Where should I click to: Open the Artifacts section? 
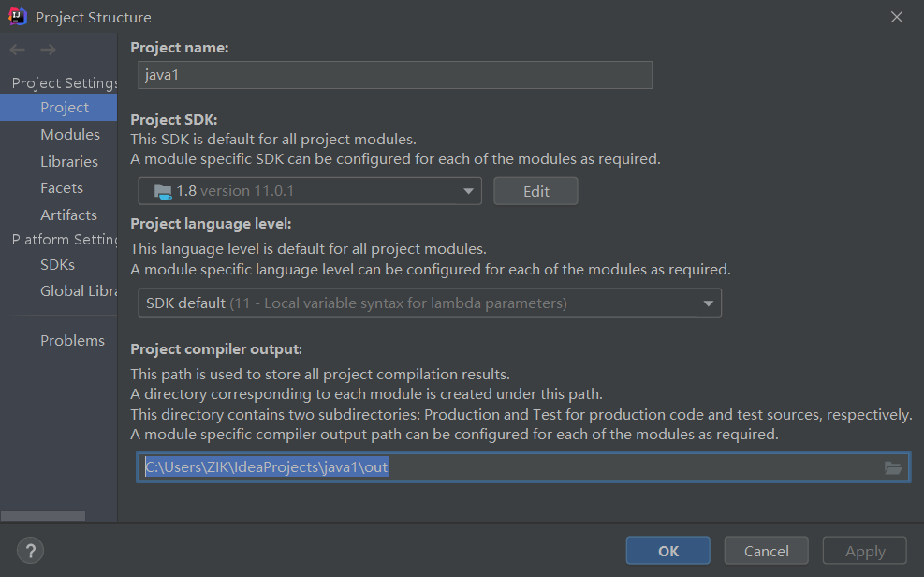click(68, 215)
